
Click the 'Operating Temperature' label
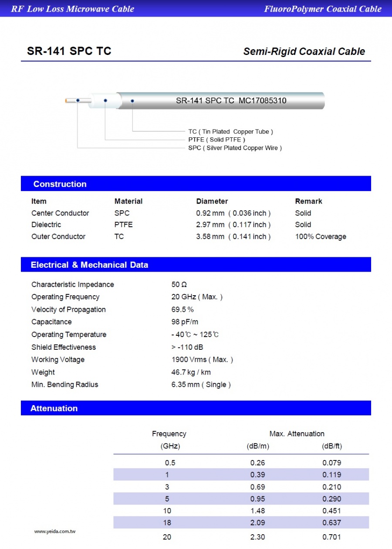(x=69, y=334)
